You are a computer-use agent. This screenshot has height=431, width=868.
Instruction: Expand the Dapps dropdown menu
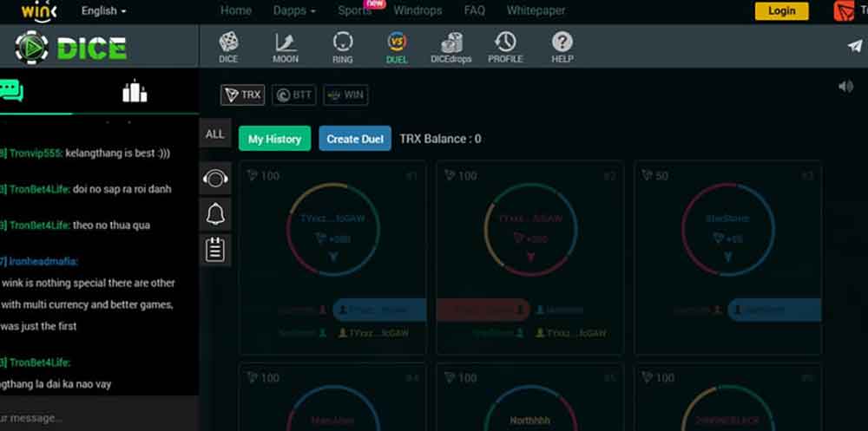click(294, 10)
